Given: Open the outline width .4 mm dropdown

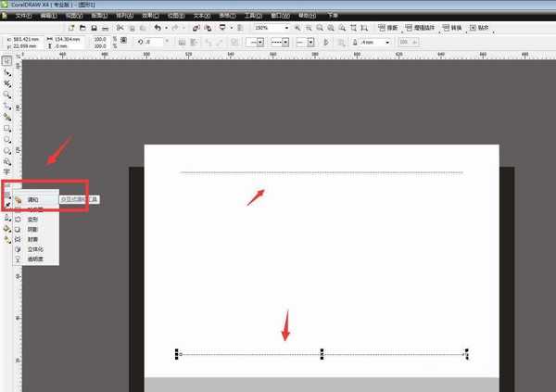Looking at the screenshot, I should pos(387,43).
